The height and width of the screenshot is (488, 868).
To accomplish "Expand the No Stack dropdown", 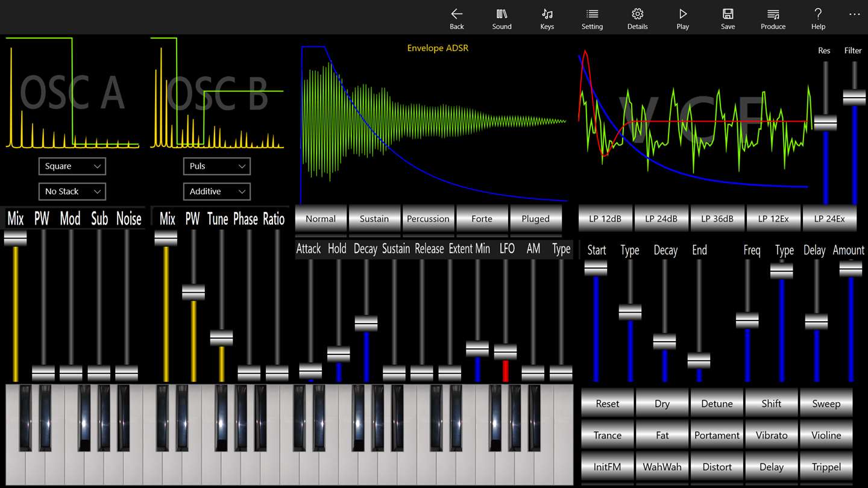I will click(72, 192).
